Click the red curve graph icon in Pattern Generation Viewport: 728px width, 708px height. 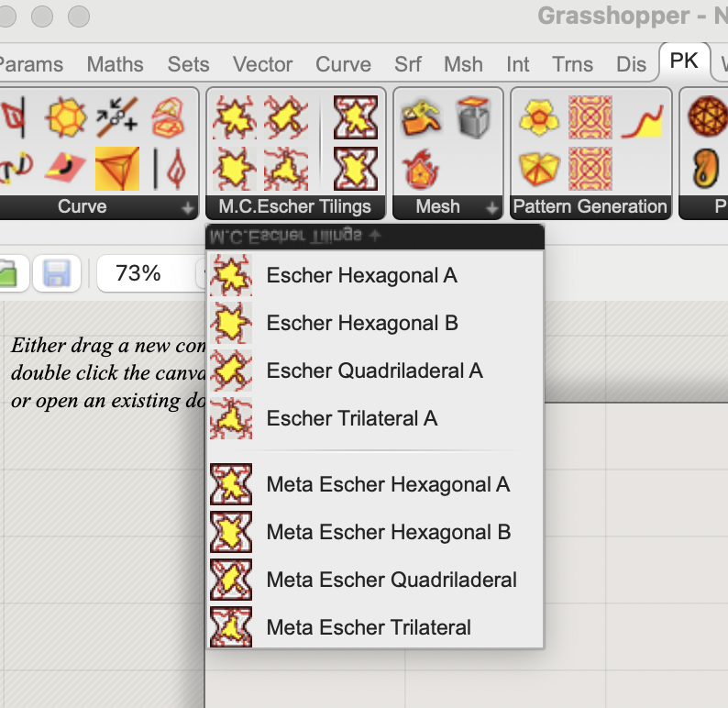coord(641,119)
